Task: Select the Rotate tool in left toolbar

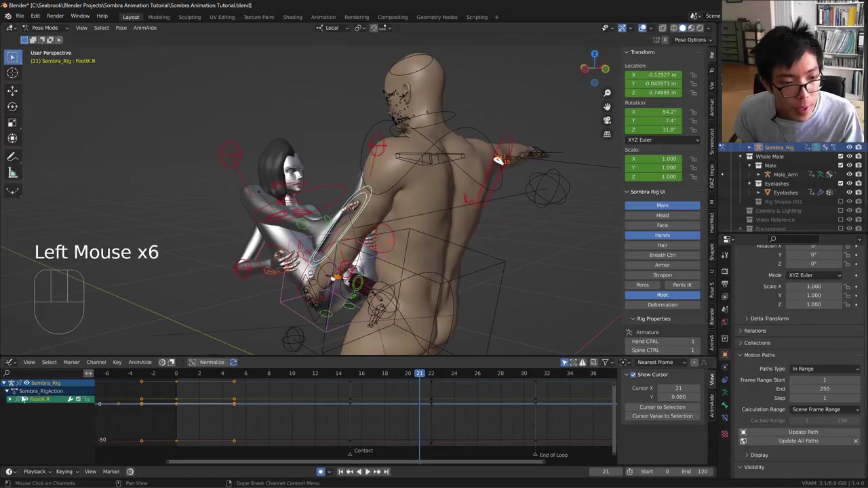Action: 12,106
